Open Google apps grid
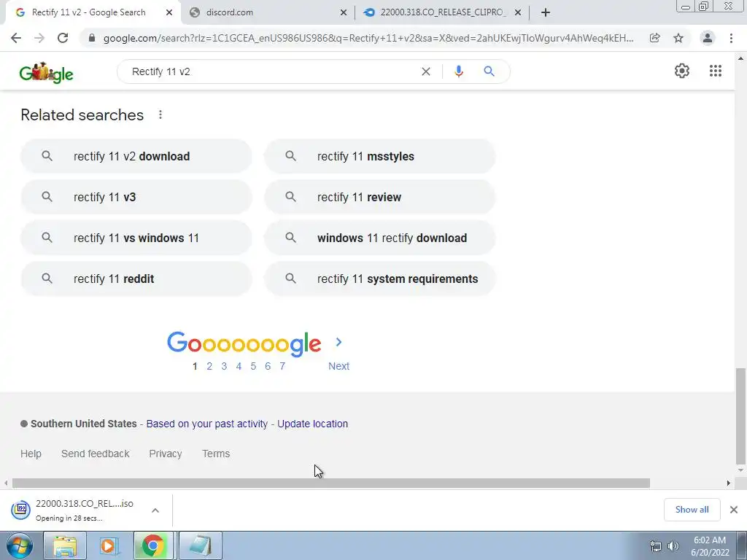 (716, 71)
